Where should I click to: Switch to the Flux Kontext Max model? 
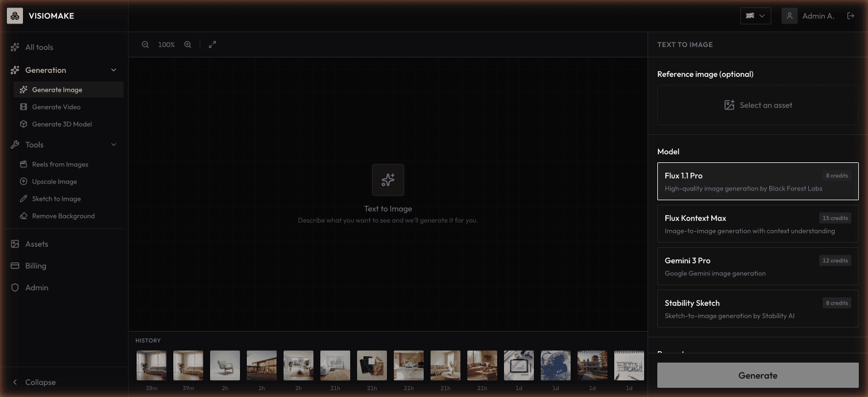(x=758, y=224)
